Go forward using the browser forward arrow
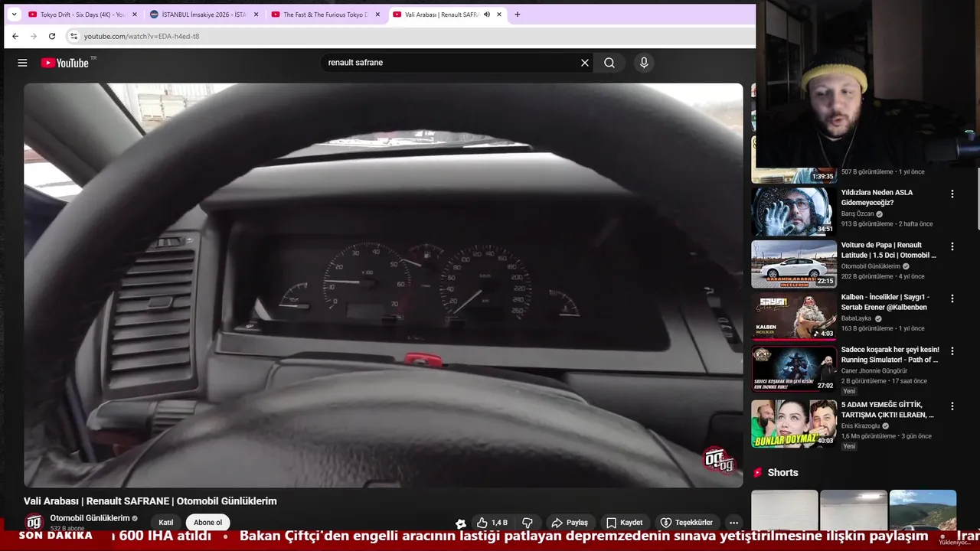Image resolution: width=980 pixels, height=551 pixels. pyautogui.click(x=34, y=36)
